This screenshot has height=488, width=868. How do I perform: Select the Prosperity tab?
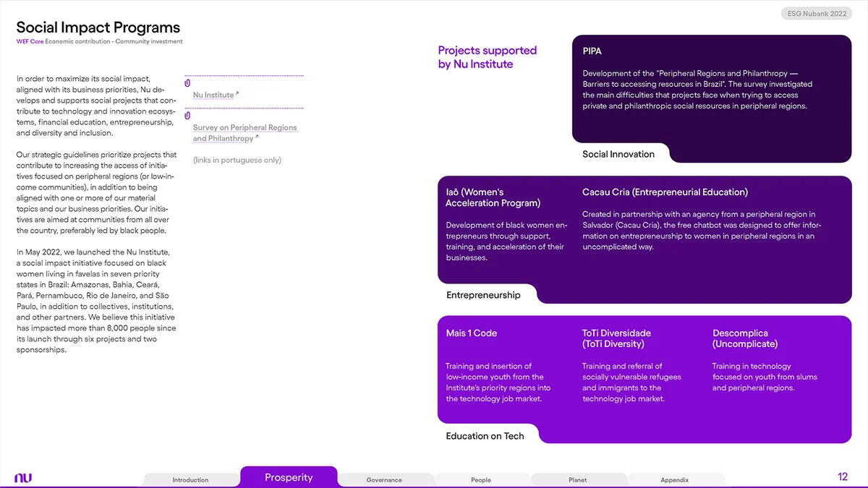(x=289, y=477)
